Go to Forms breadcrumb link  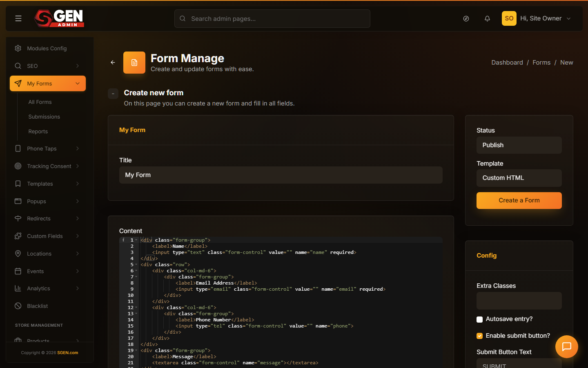(541, 63)
